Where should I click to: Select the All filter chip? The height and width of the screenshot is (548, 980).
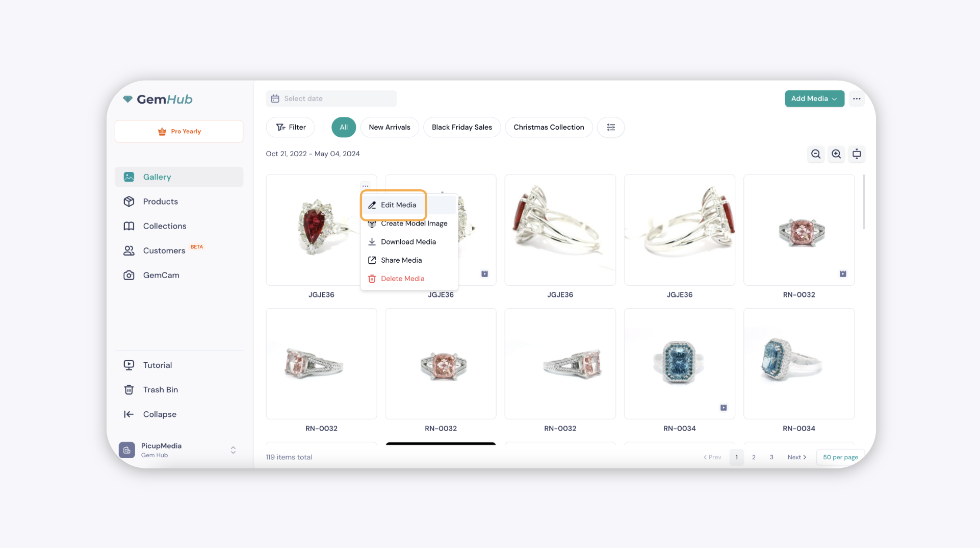coord(344,127)
